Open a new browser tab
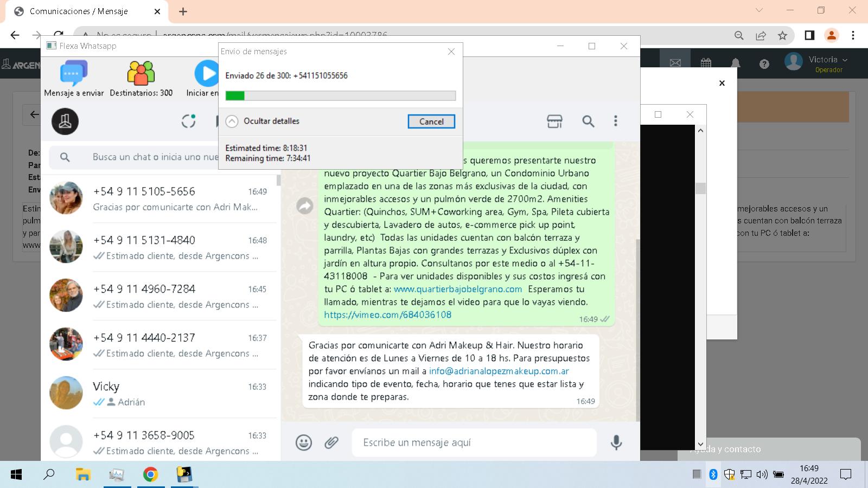This screenshot has height=488, width=868. coord(183,11)
